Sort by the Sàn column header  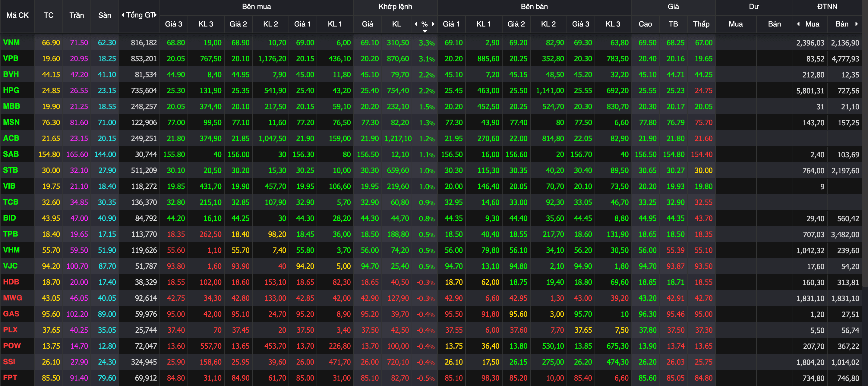coord(104,15)
